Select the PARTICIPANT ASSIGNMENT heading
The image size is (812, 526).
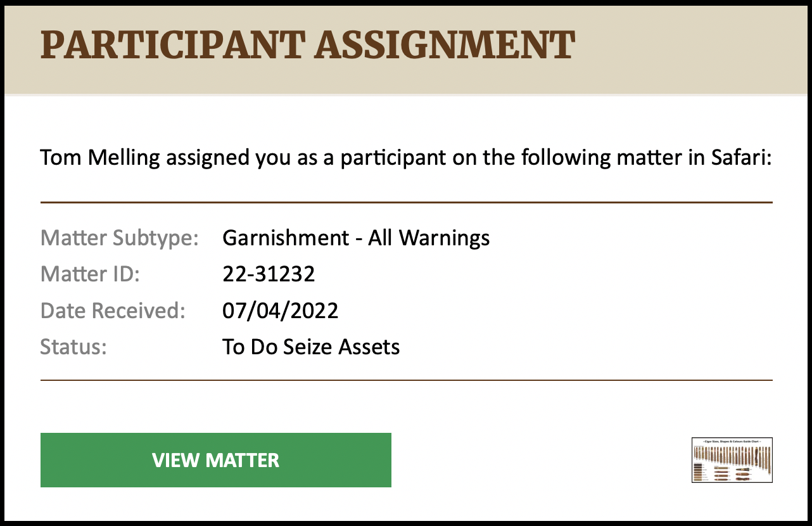coord(308,45)
